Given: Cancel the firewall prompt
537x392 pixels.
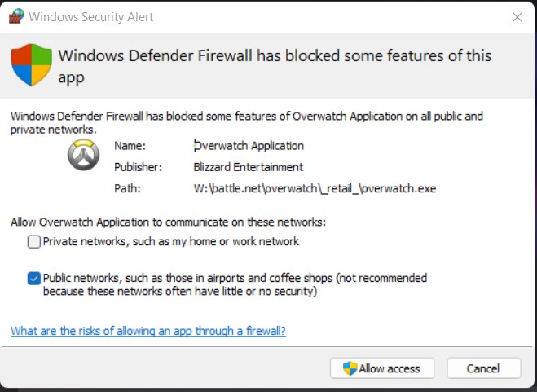Looking at the screenshot, I should pyautogui.click(x=482, y=368).
